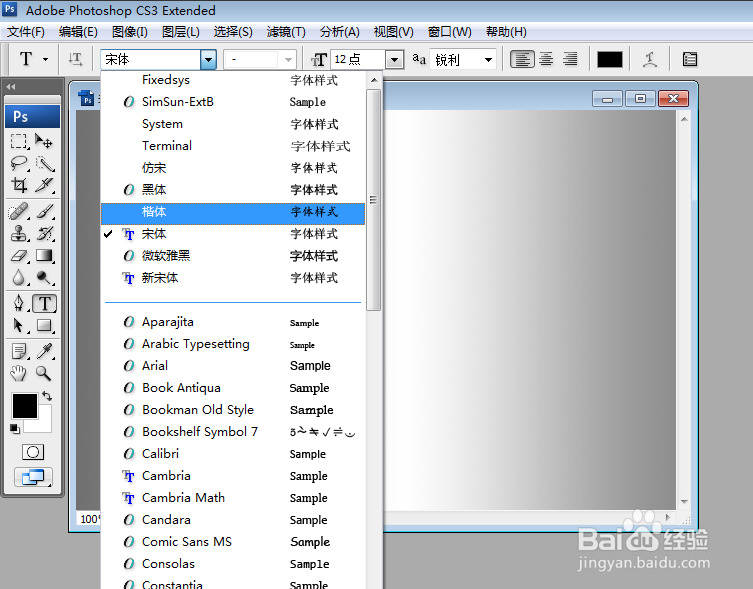Screen dimensions: 753x589
Task: Open the text color swatch
Action: [x=610, y=60]
